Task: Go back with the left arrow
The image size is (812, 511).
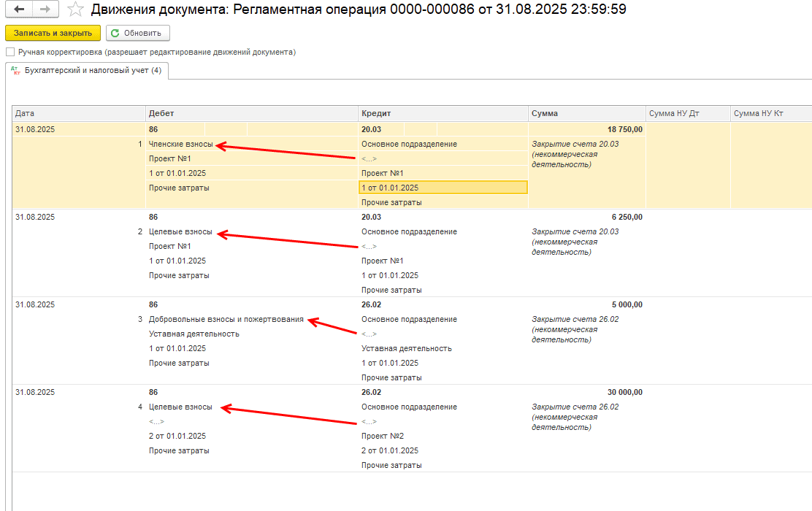Action: point(19,9)
